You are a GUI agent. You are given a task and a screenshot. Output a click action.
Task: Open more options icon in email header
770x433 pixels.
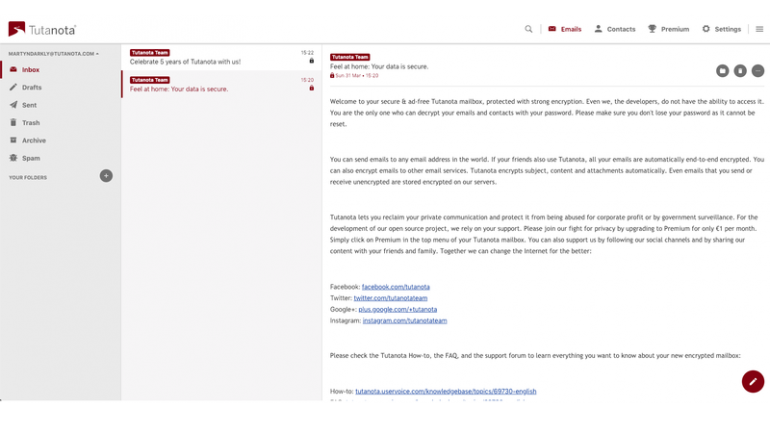[758, 71]
